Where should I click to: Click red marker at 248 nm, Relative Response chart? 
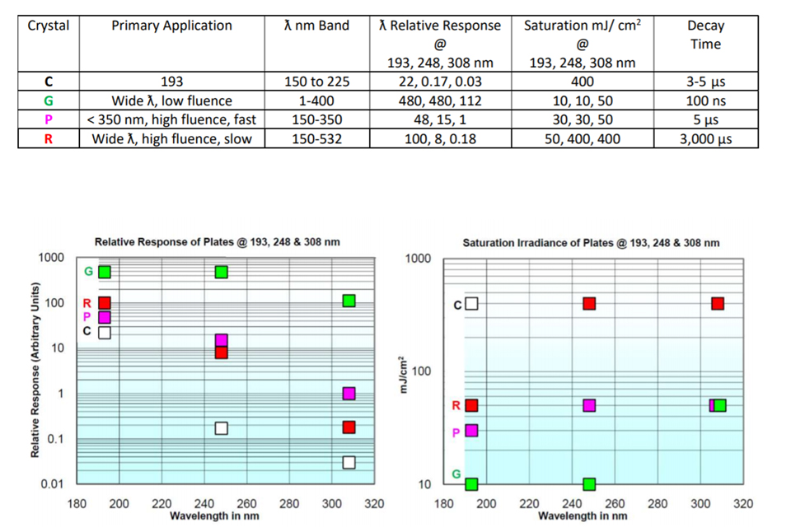point(222,352)
